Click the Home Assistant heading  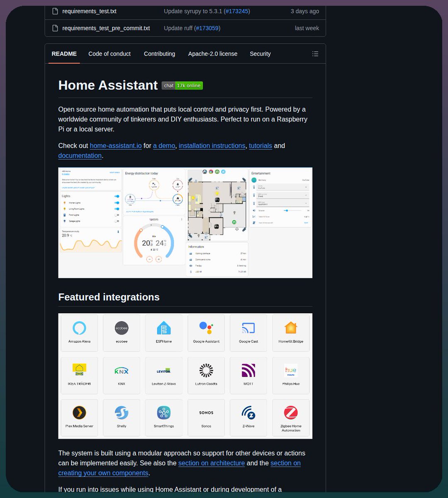tap(108, 85)
